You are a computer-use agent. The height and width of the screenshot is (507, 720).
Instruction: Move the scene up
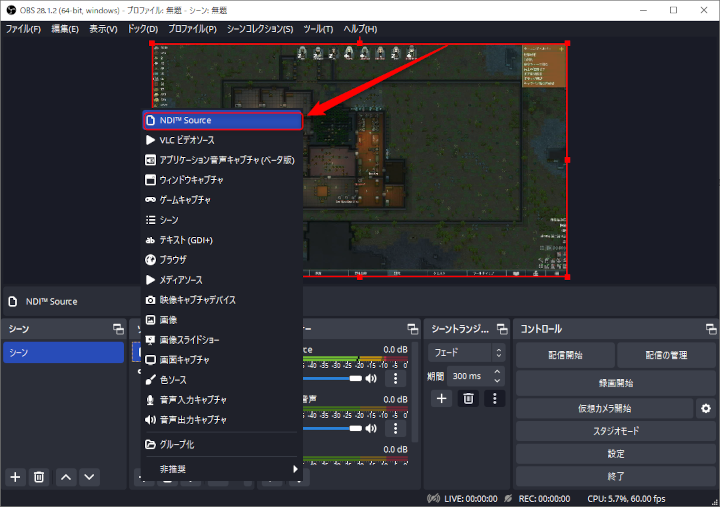(66, 477)
